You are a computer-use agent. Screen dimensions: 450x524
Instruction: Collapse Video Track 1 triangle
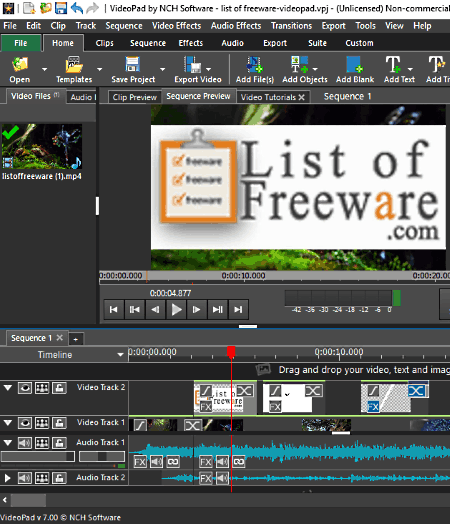pos(8,423)
